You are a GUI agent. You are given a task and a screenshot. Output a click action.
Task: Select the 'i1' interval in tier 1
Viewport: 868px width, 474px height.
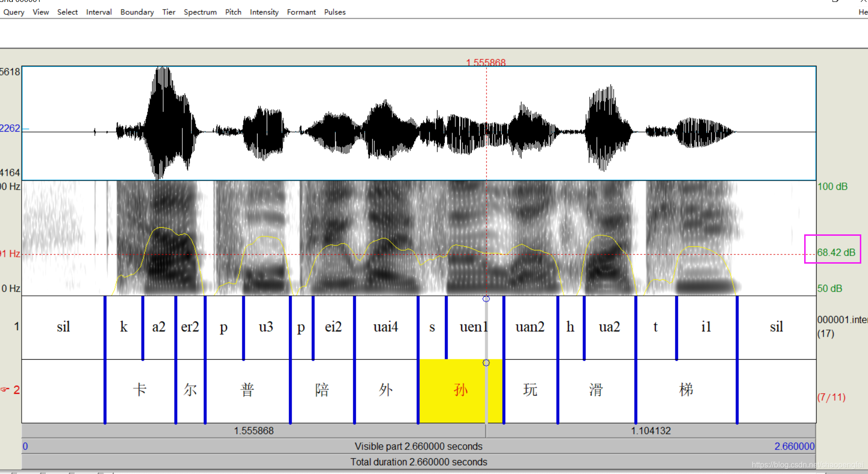(706, 327)
